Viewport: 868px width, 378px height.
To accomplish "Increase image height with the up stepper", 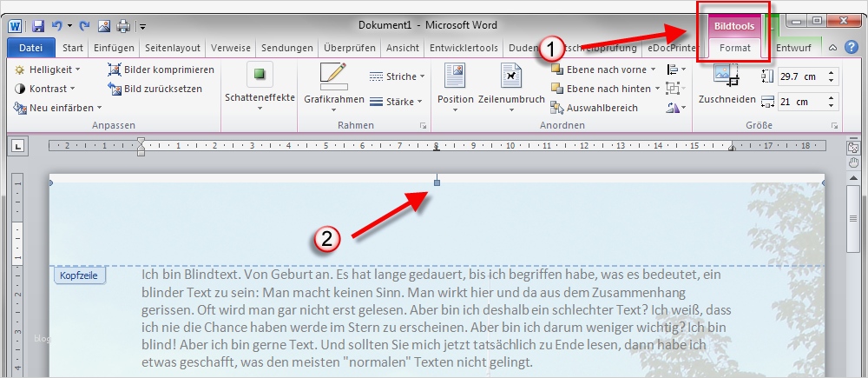I will (832, 72).
